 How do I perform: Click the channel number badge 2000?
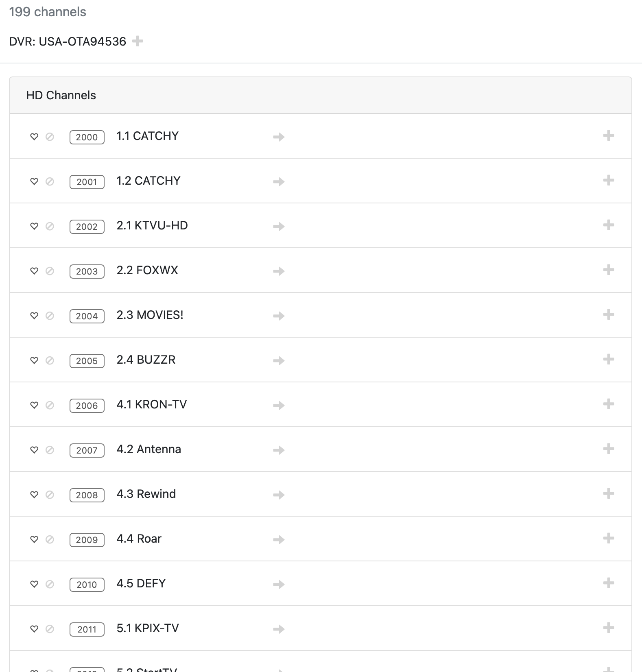click(87, 137)
